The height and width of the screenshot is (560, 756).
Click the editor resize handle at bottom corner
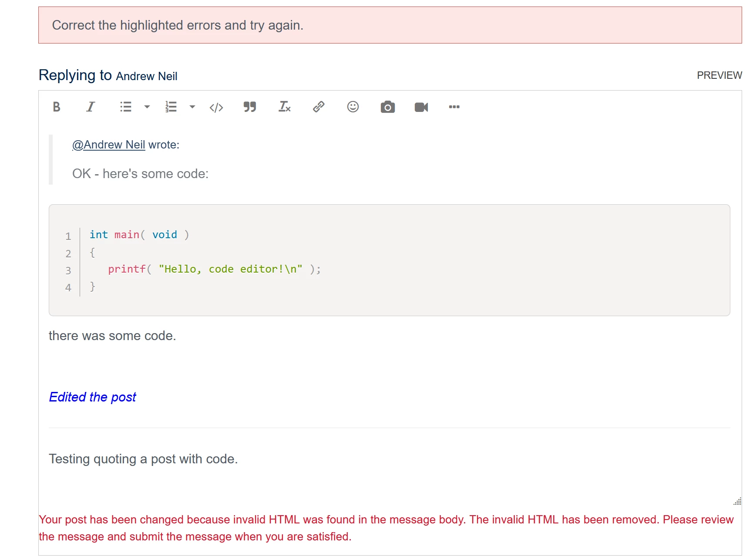coord(737,501)
